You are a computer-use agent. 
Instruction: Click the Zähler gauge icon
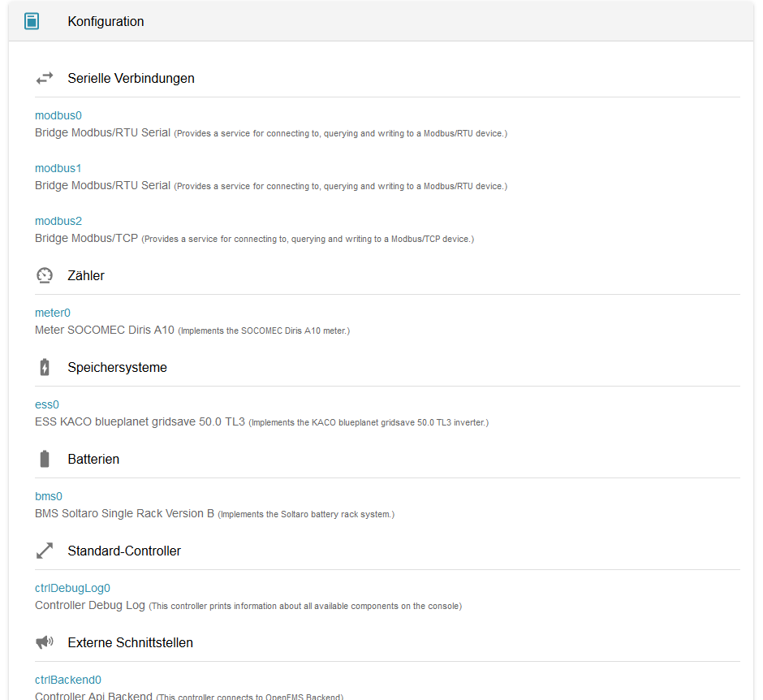45,275
